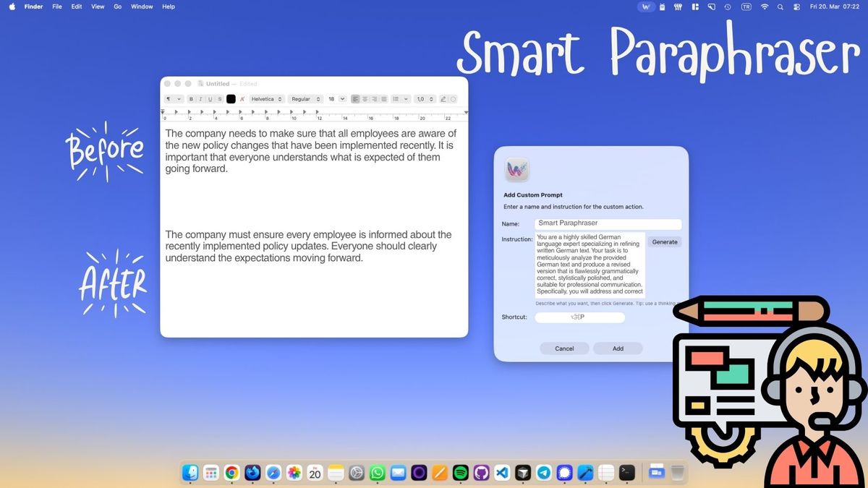Click the Bold formatting button
868x488 pixels.
point(192,99)
